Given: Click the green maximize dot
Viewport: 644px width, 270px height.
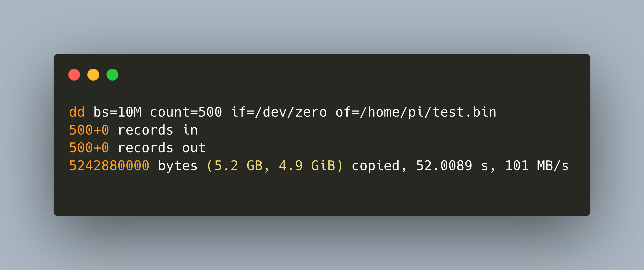Looking at the screenshot, I should coord(112,75).
